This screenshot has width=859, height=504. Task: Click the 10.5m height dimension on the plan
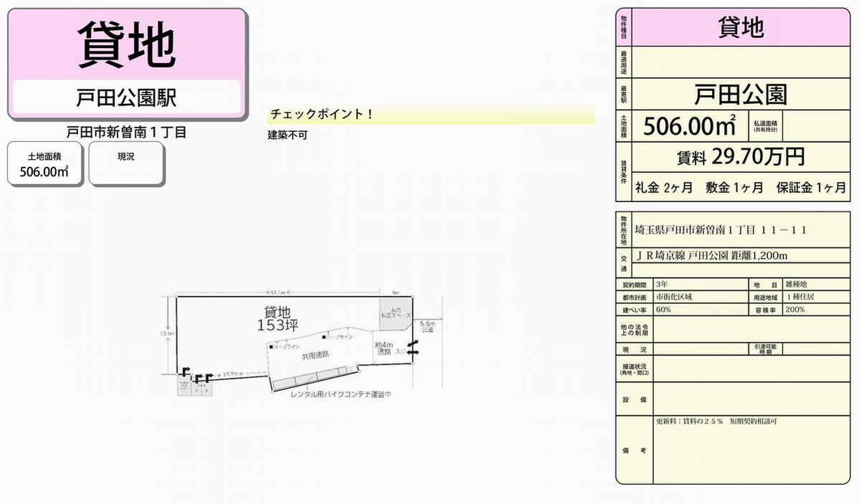coord(167,333)
